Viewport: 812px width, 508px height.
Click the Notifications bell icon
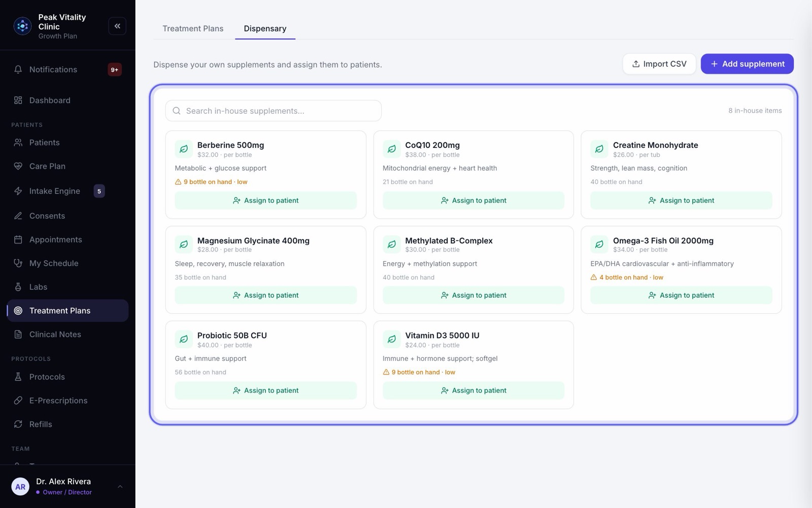click(x=18, y=70)
